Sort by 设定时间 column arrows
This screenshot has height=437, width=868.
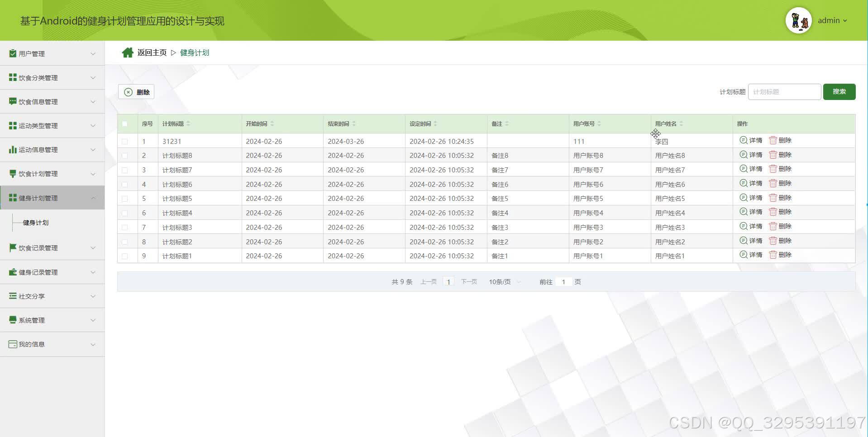coord(435,123)
